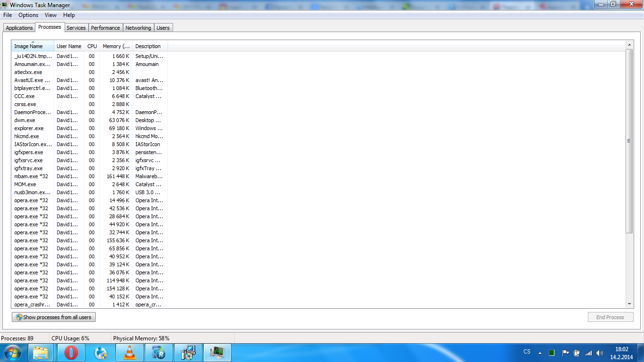Select the igfxpers.exe process
This screenshot has height=362, width=644.
point(90,152)
